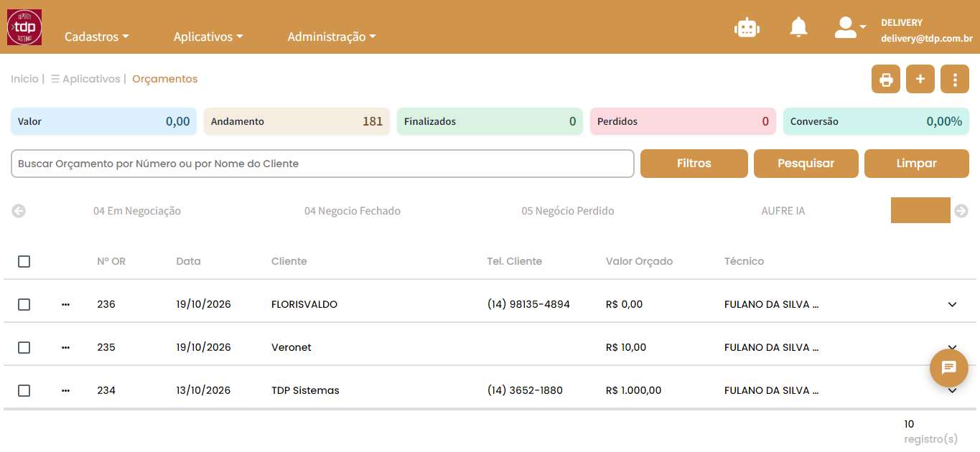
Task: Sort by the Tel. Cliente column header
Action: pyautogui.click(x=515, y=261)
